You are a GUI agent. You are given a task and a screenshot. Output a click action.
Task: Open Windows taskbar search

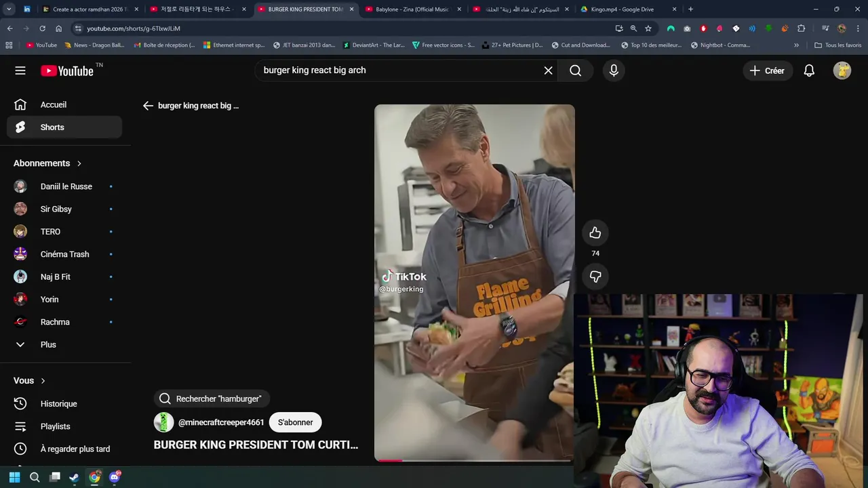35,477
